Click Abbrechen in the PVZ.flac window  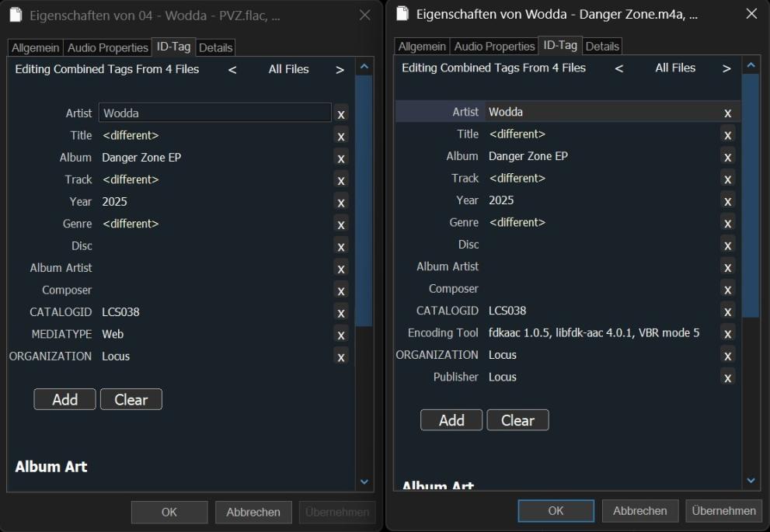(253, 513)
